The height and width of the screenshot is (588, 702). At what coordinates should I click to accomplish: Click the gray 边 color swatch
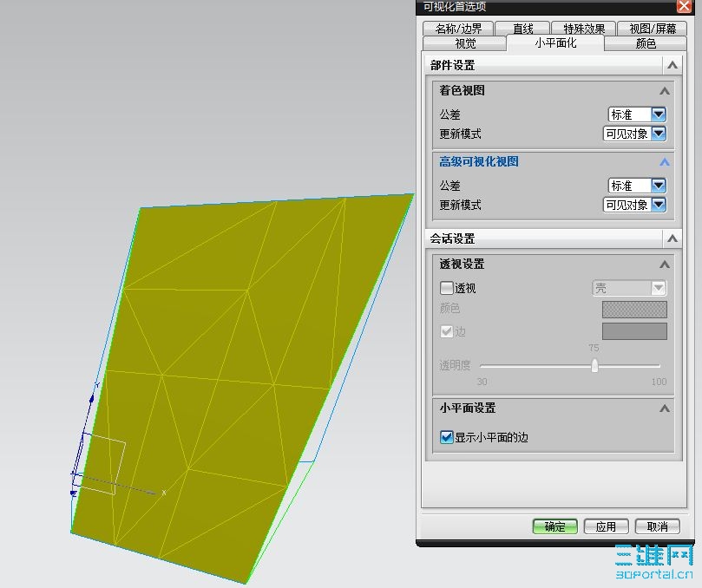click(x=634, y=331)
